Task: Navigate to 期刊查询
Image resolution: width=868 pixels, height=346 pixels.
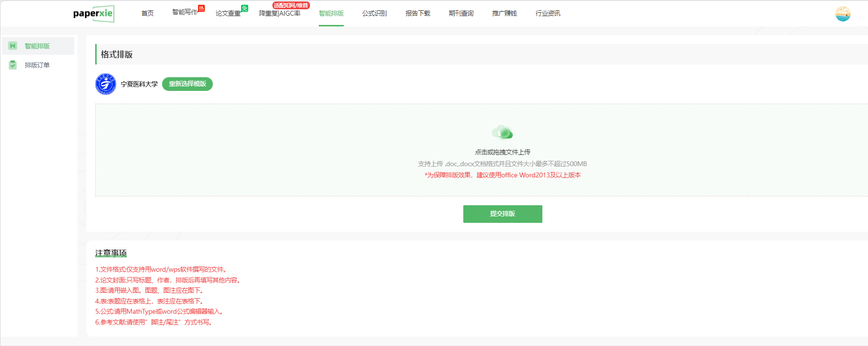Action: pos(461,14)
